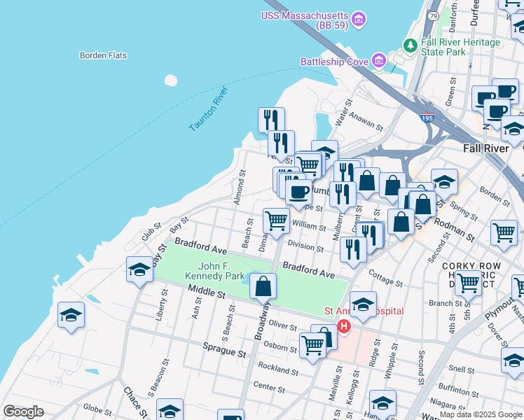
Task: Open the shopping cart marker in Corky Row
Action: (x=468, y=286)
